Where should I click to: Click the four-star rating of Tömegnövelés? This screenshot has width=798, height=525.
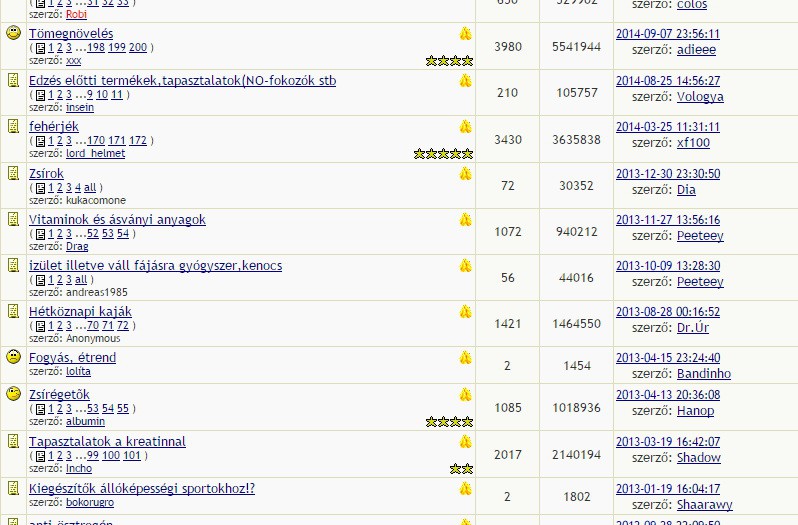[449, 61]
